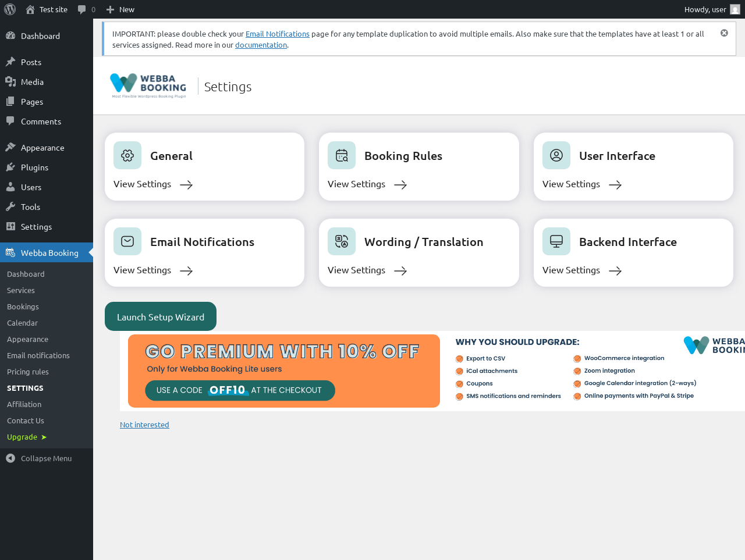Click the Users icon in sidebar
The width and height of the screenshot is (745, 560).
10,187
